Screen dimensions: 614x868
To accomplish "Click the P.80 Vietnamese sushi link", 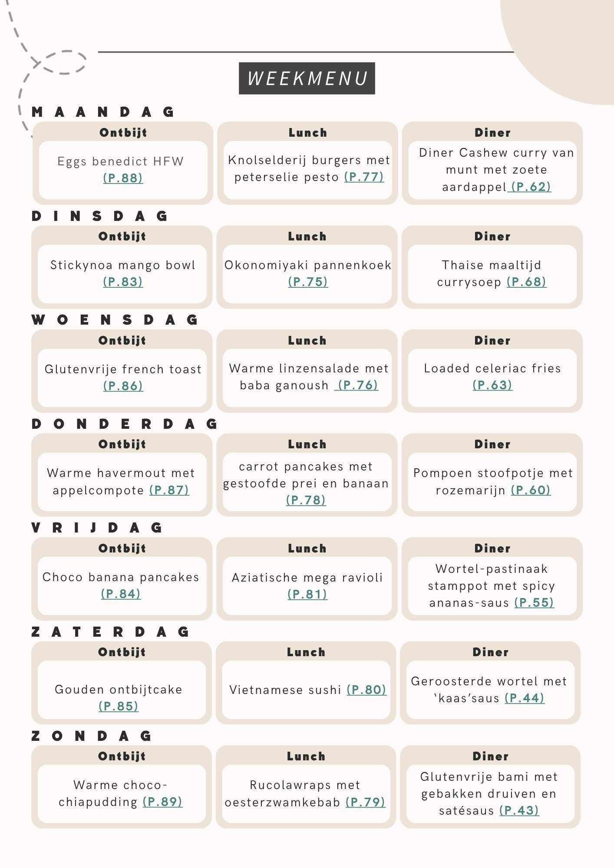I will 366,690.
